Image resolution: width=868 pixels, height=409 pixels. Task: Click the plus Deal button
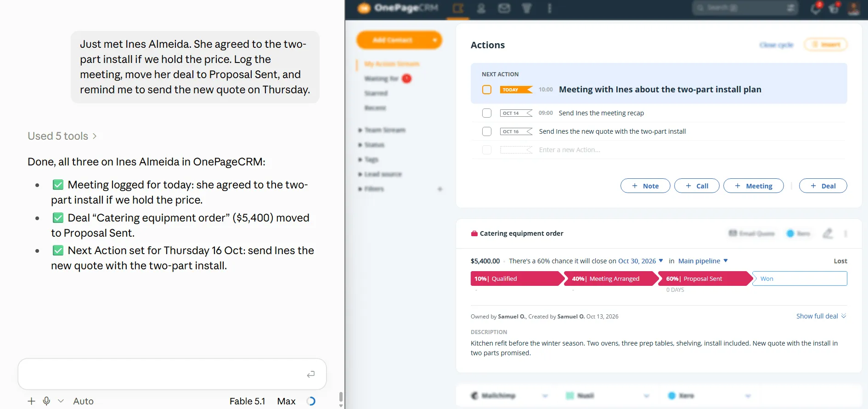click(823, 186)
